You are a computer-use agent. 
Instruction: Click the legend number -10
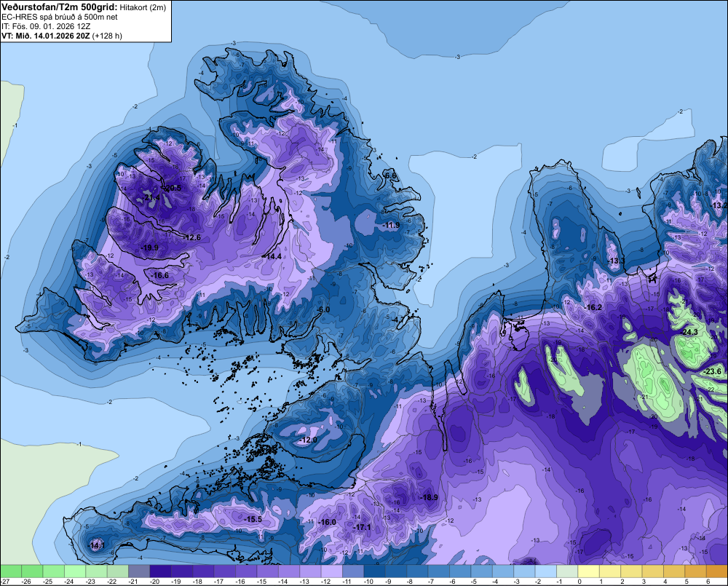[368, 582]
